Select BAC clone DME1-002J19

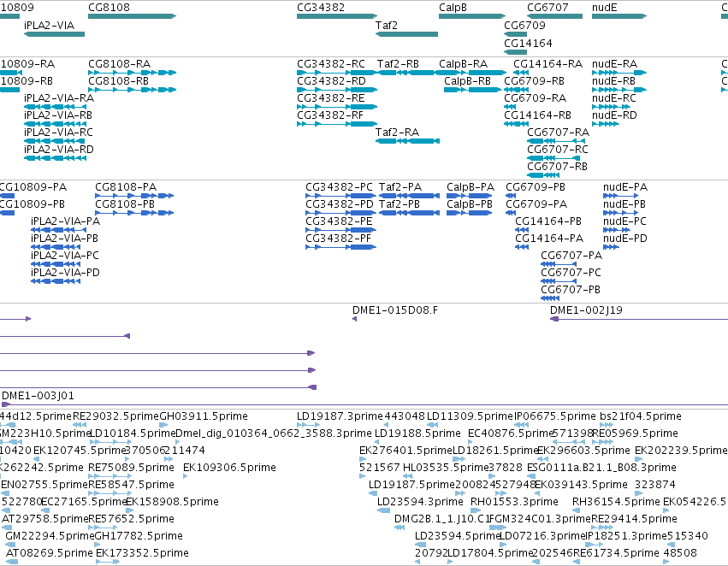click(x=586, y=310)
